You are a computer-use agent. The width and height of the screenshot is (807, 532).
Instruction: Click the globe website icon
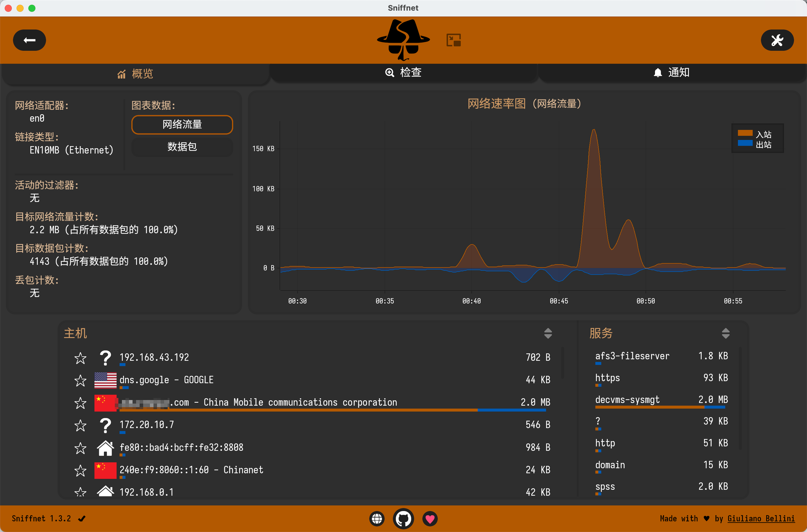pyautogui.click(x=377, y=518)
